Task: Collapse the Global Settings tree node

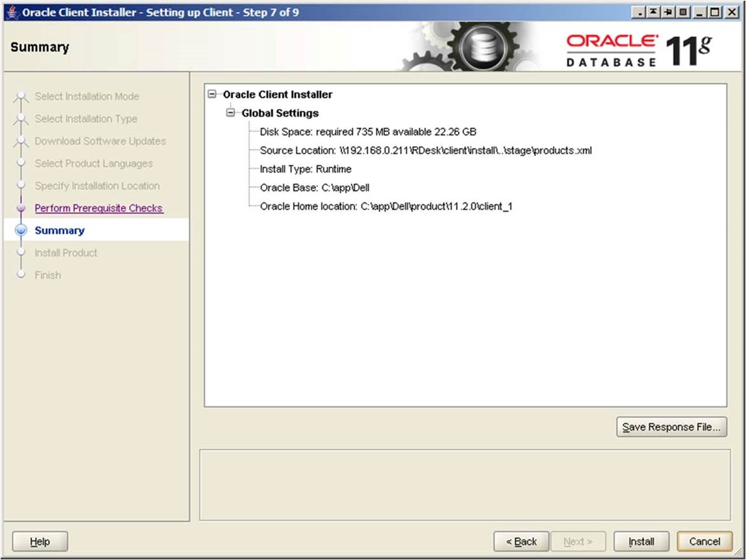Action: click(231, 113)
